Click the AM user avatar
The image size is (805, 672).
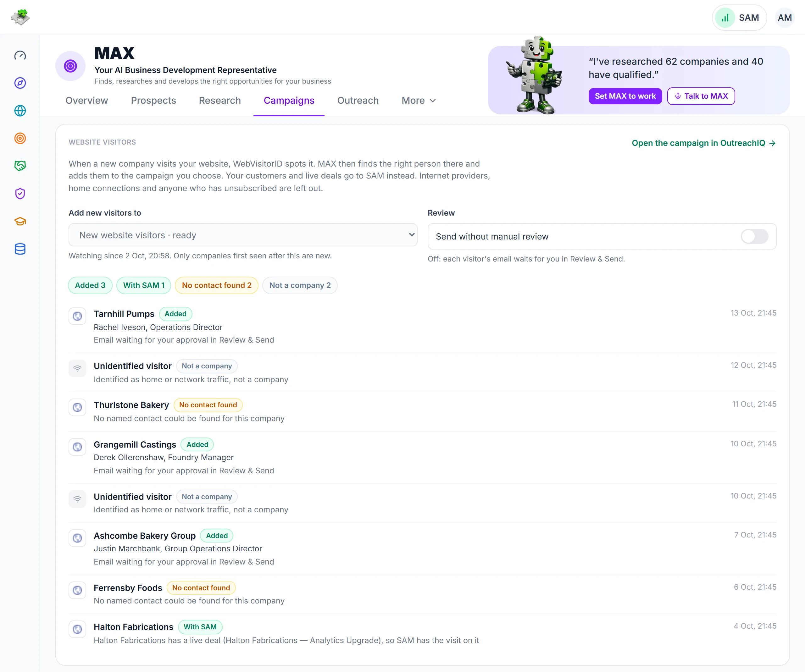click(784, 18)
